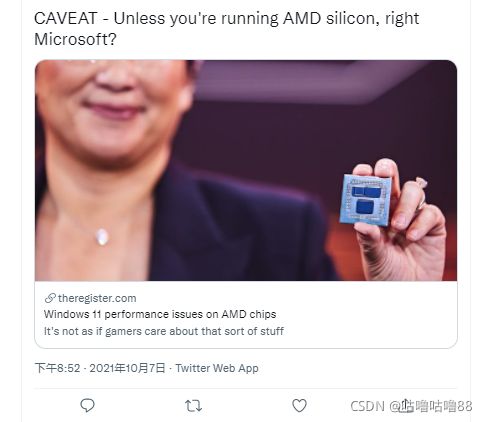Click the "2021年10月7日" tweet date
Viewport: 487px width, 422px height.
point(127,368)
